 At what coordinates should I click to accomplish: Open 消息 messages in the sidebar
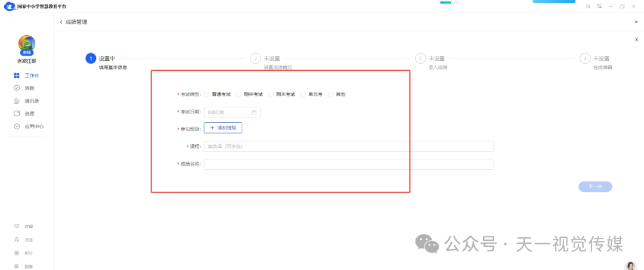(x=24, y=88)
